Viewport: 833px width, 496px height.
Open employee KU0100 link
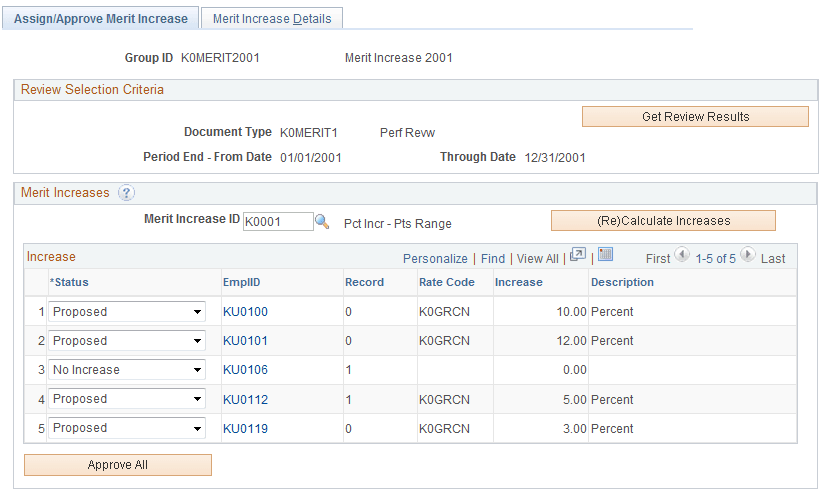[x=245, y=312]
